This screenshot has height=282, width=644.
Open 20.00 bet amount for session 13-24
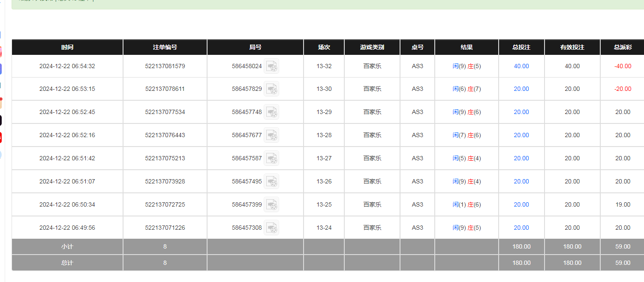coord(521,228)
